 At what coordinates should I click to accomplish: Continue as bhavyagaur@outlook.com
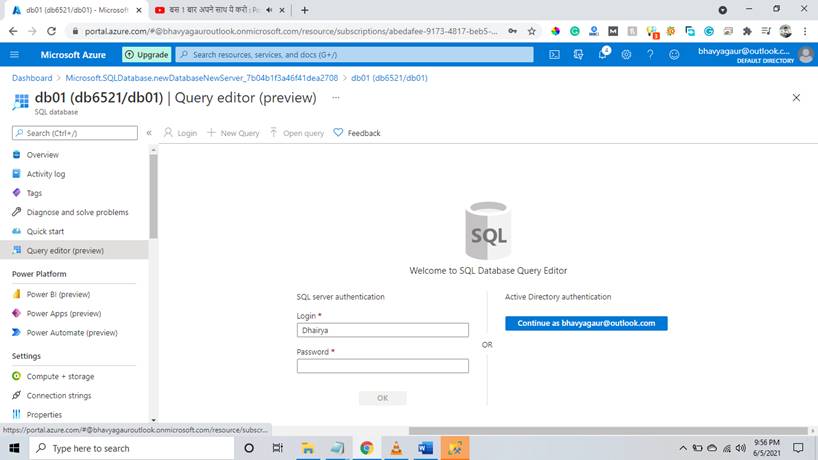tap(586, 323)
